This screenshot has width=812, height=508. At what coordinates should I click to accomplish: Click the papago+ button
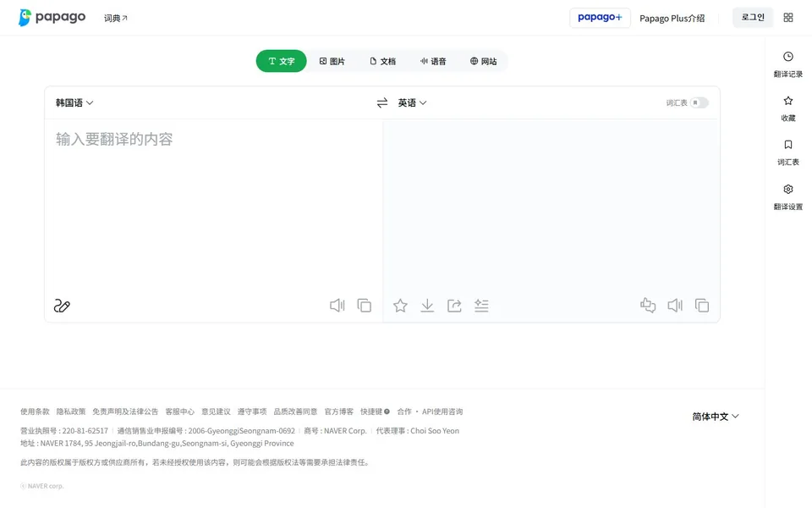coord(600,18)
